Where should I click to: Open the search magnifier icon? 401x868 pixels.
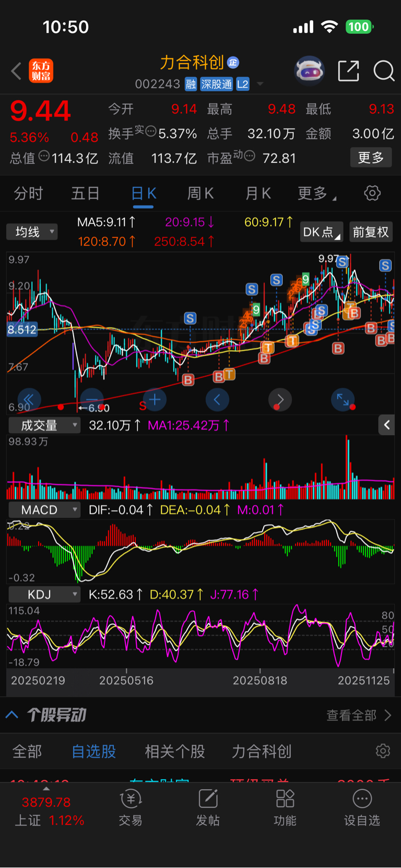[x=384, y=71]
